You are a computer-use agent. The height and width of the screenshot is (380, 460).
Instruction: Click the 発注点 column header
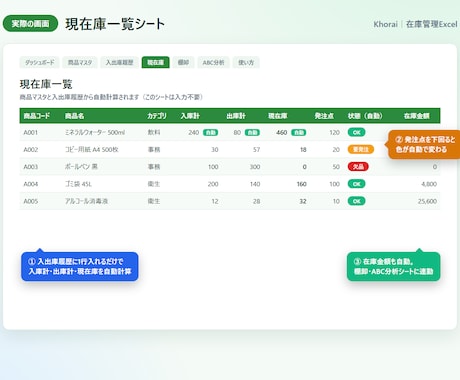pos(324,116)
